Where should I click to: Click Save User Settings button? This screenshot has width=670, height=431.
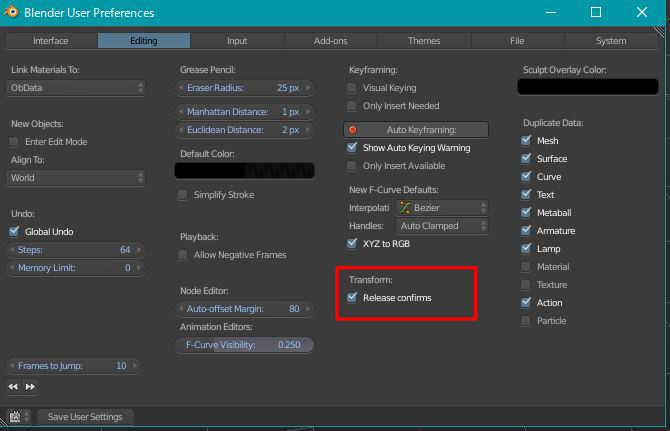click(85, 416)
